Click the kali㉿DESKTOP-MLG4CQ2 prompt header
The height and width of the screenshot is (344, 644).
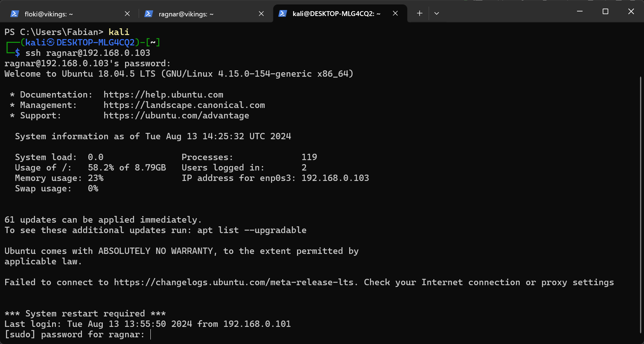point(90,42)
